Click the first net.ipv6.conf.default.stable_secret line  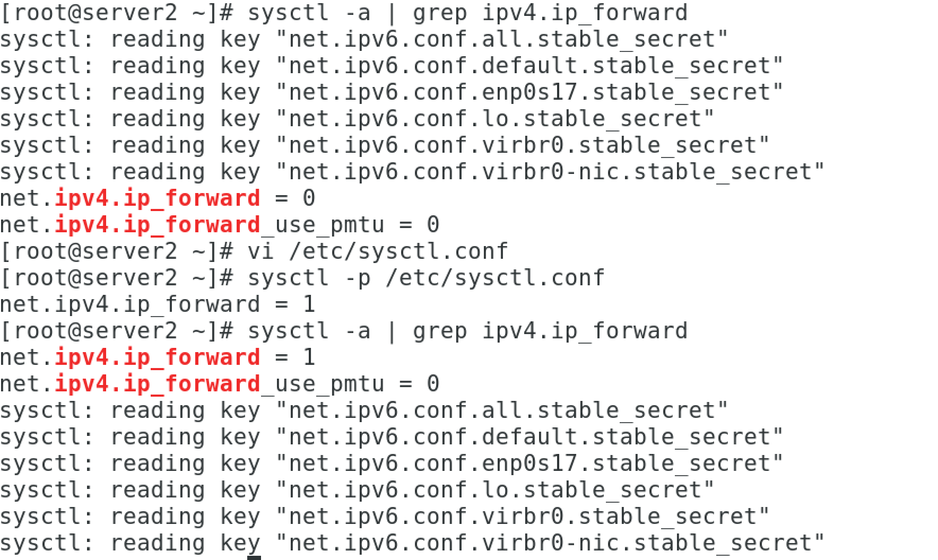point(392,65)
